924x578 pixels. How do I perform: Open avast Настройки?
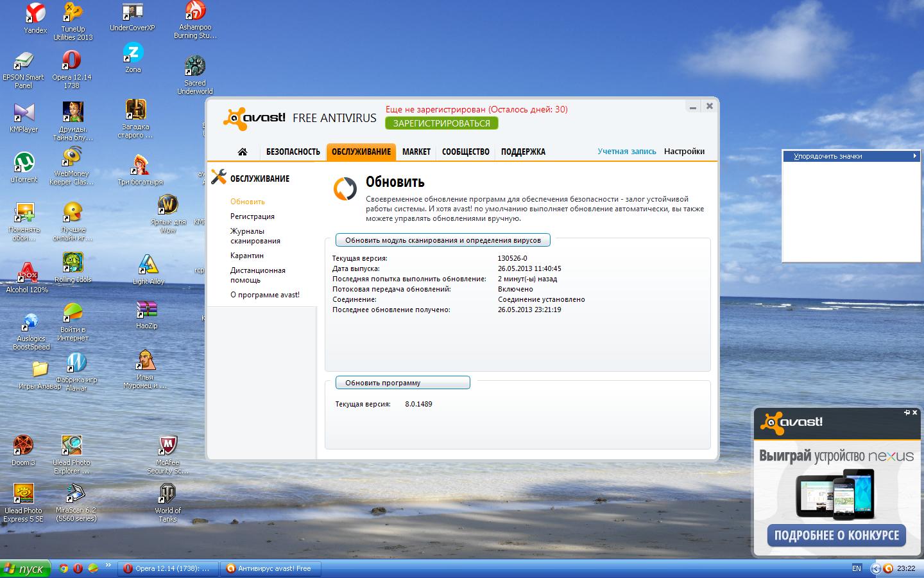point(684,152)
